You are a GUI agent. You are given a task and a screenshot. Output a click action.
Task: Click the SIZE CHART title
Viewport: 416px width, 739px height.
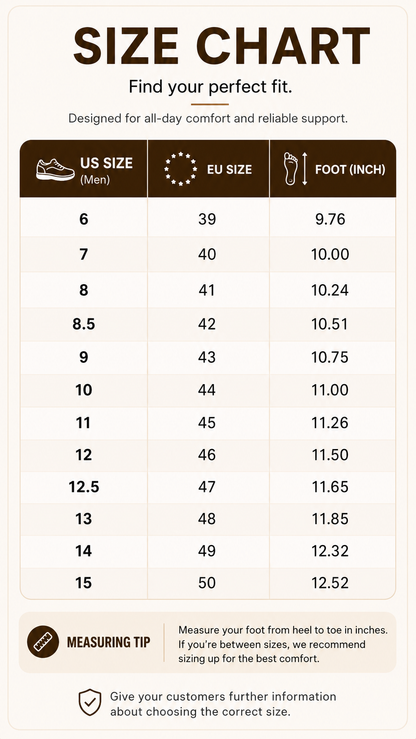tap(221, 46)
